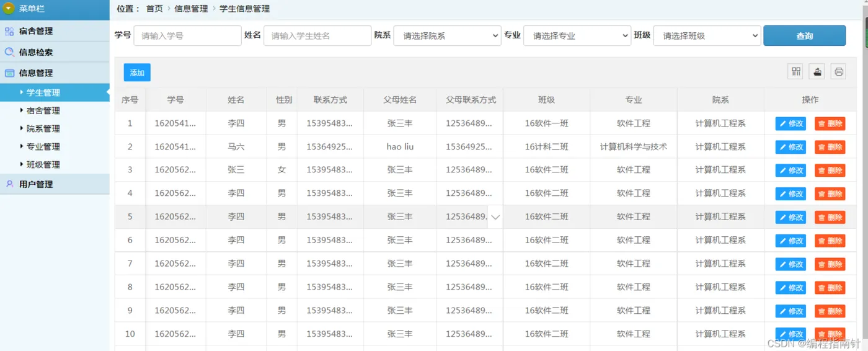The width and height of the screenshot is (868, 351).
Task: Click 信息管理 in the breadcrumb
Action: pyautogui.click(x=191, y=9)
